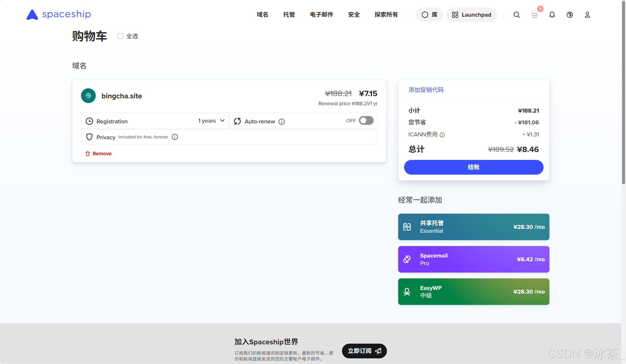Toggle Auto-renew switch on
The width and height of the screenshot is (626, 364).
(x=366, y=121)
